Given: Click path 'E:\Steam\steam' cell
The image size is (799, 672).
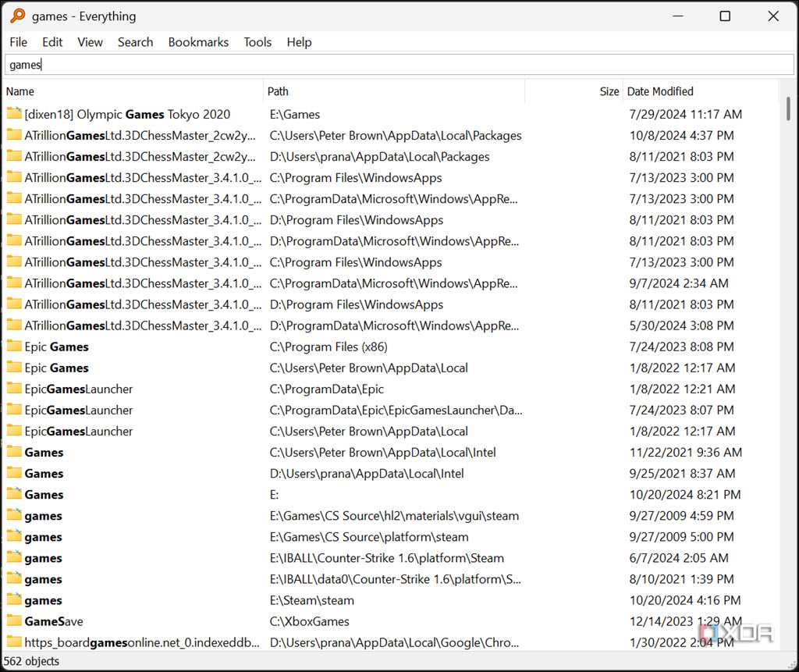Looking at the screenshot, I should (312, 601).
